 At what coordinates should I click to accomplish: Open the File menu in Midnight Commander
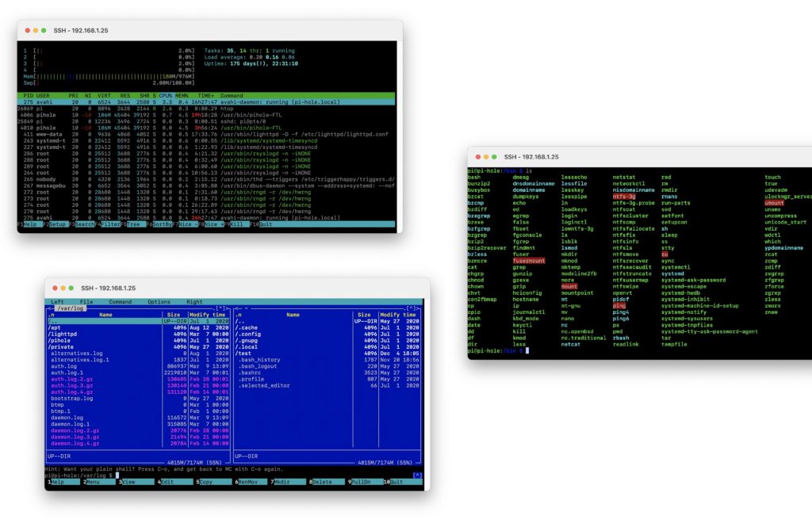coord(86,301)
